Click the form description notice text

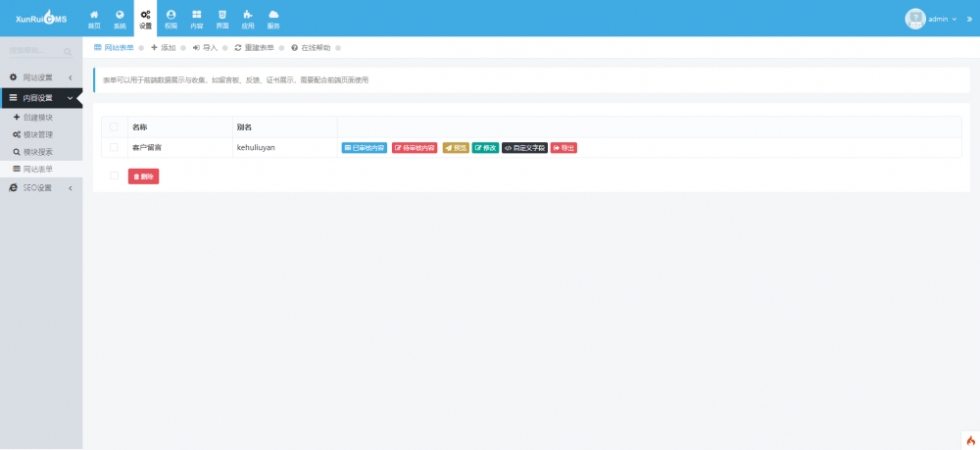(235, 80)
